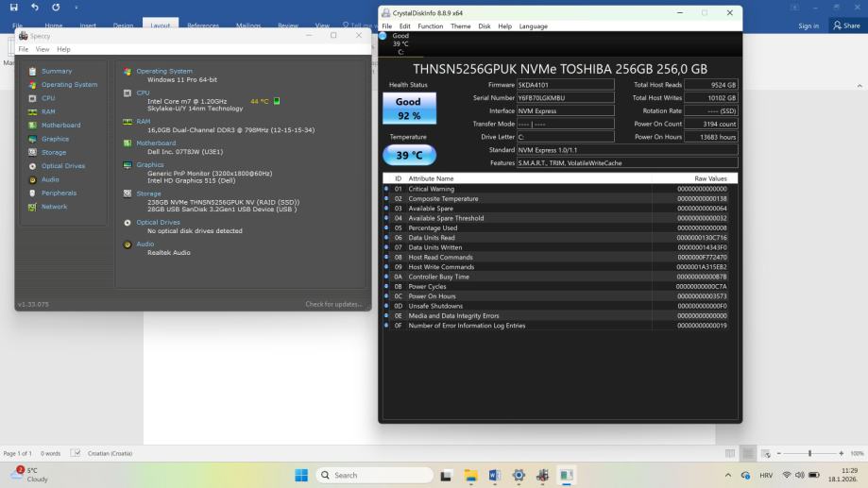Viewport: 868px width, 488px height.
Task: Open Speccy View menu
Action: [43, 49]
